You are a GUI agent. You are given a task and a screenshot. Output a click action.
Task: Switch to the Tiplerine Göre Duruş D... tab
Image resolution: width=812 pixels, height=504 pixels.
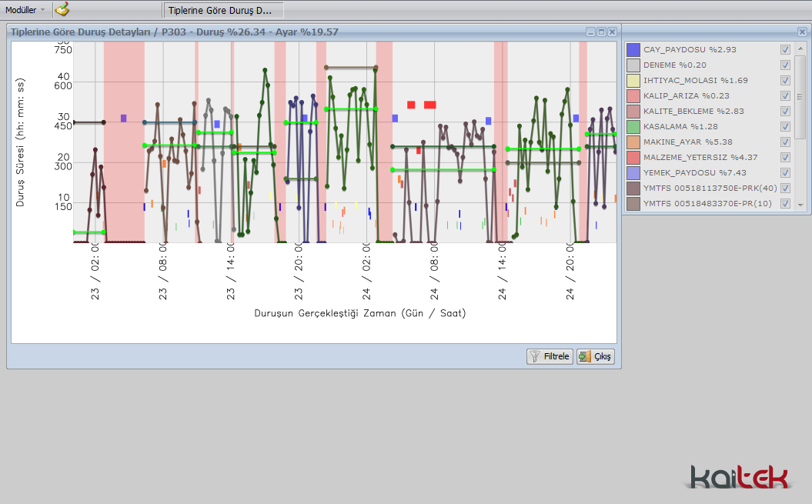click(222, 10)
